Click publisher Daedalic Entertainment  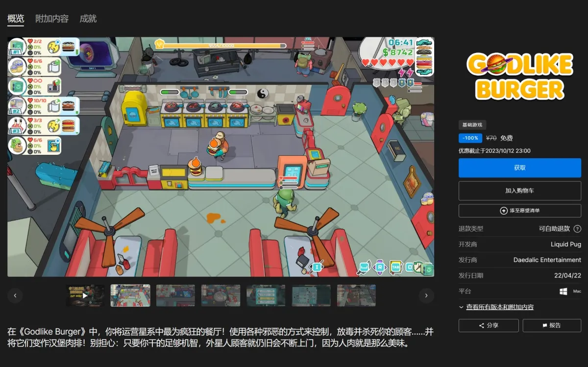pos(547,260)
